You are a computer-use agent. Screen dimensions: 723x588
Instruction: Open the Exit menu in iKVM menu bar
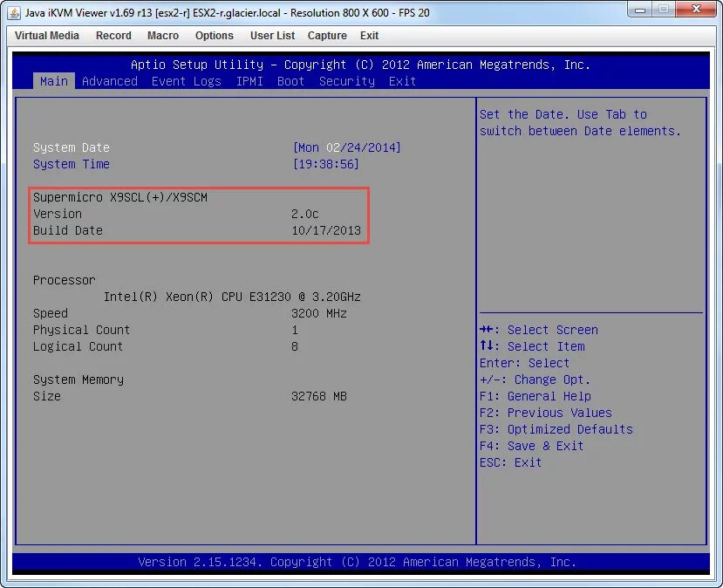pos(369,36)
